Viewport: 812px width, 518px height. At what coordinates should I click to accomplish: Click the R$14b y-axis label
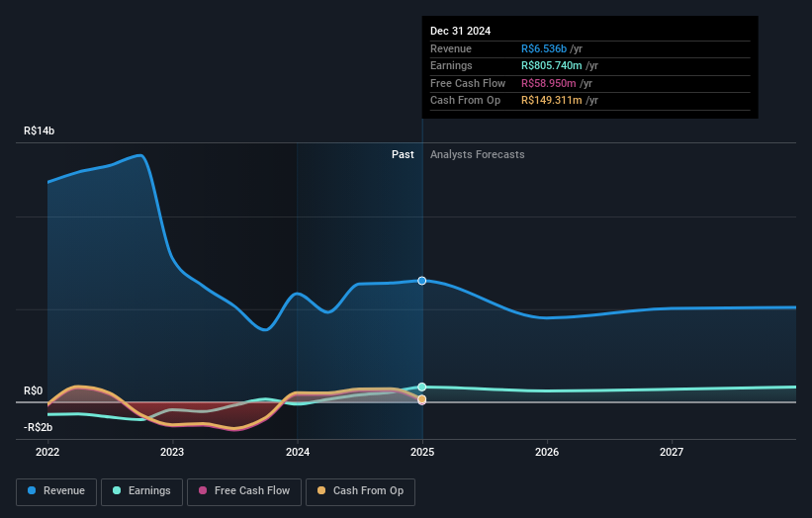[39, 130]
